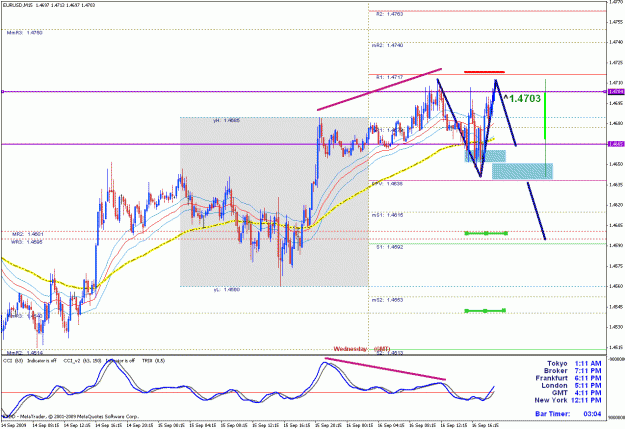This screenshot has width=625, height=429.
Task: Click the London 5:11 PM clock entry
Action: coord(571,386)
